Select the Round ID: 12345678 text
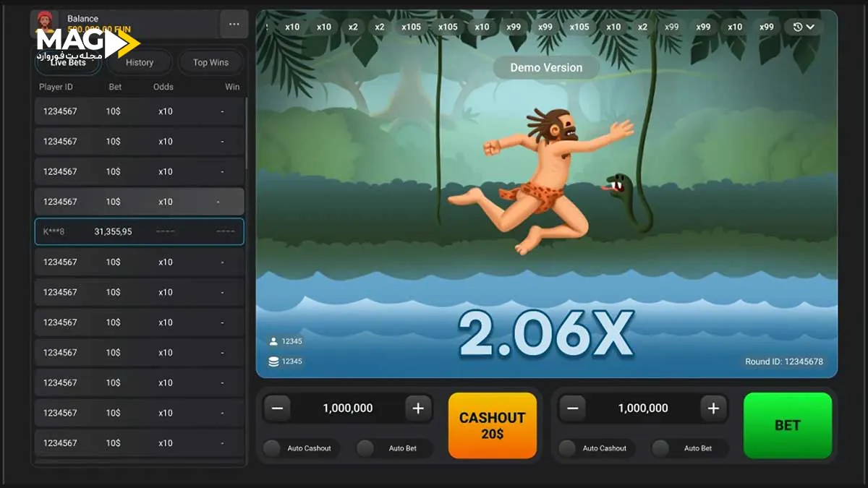The image size is (868, 488). click(784, 361)
